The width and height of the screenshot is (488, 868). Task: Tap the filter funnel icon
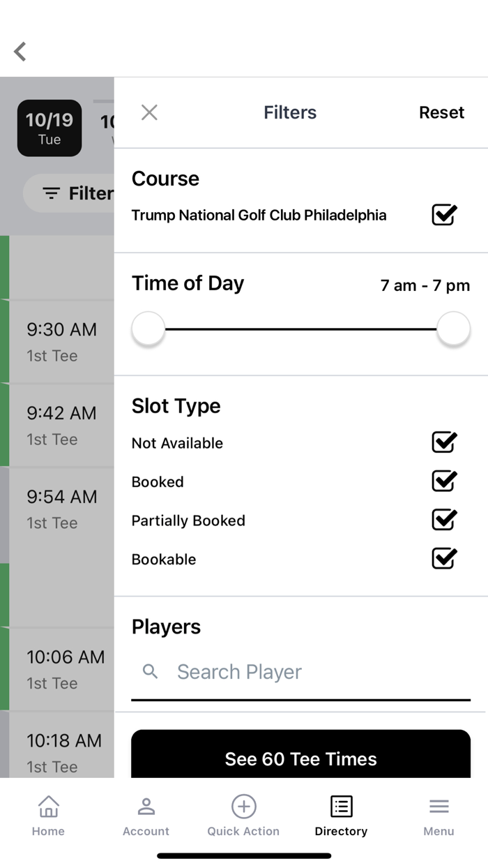pos(52,193)
